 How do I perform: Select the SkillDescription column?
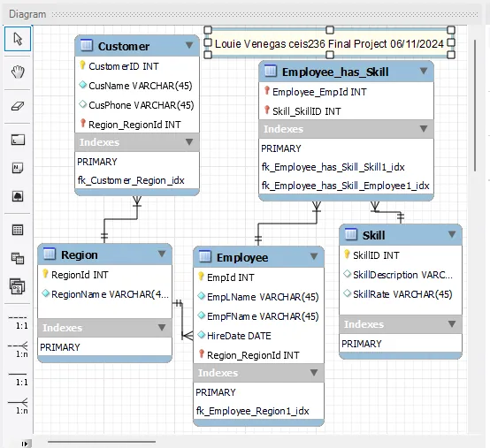(x=401, y=275)
